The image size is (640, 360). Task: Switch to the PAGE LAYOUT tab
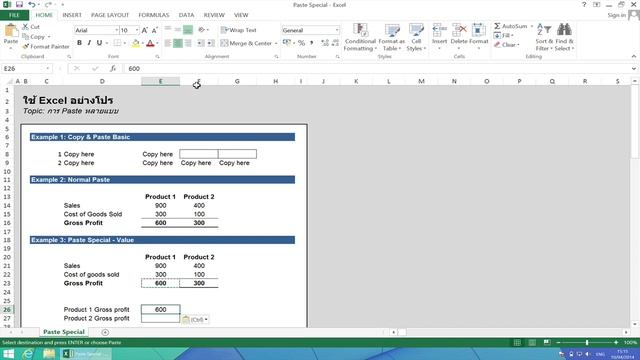(110, 15)
